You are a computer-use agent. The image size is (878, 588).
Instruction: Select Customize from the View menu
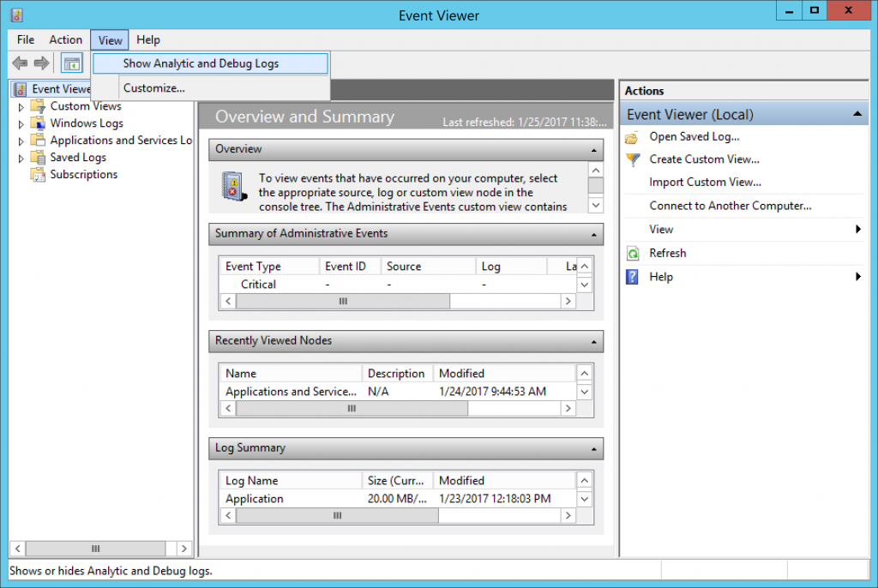[153, 87]
